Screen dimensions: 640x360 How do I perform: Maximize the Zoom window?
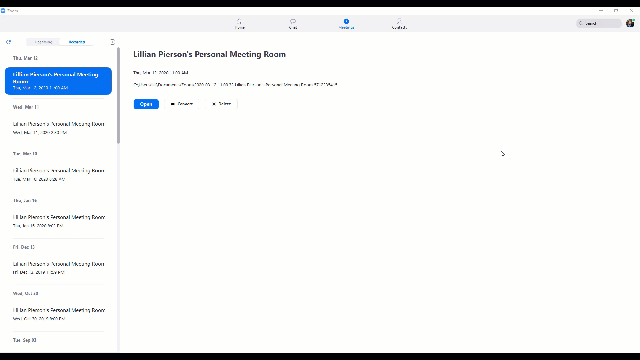616,11
